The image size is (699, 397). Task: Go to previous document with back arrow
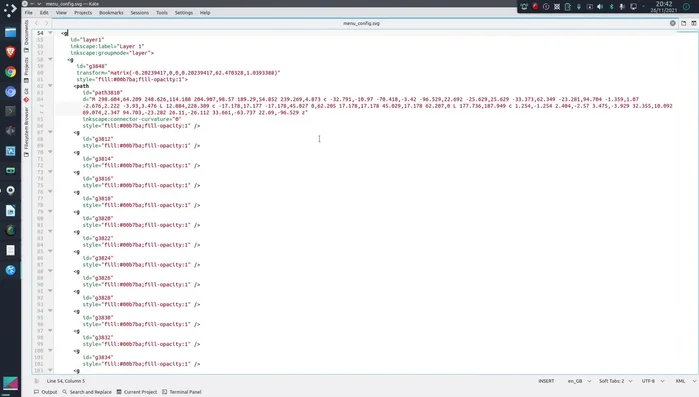tap(37, 23)
